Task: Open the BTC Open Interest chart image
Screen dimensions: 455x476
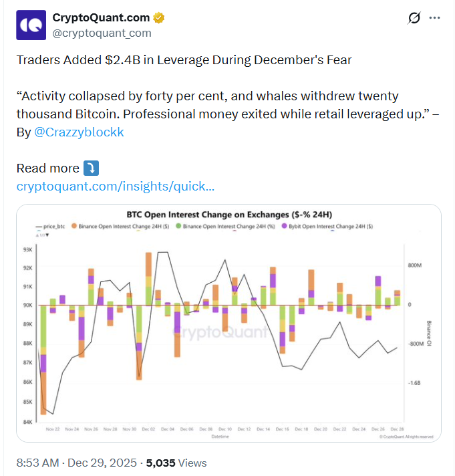Action: (x=228, y=334)
